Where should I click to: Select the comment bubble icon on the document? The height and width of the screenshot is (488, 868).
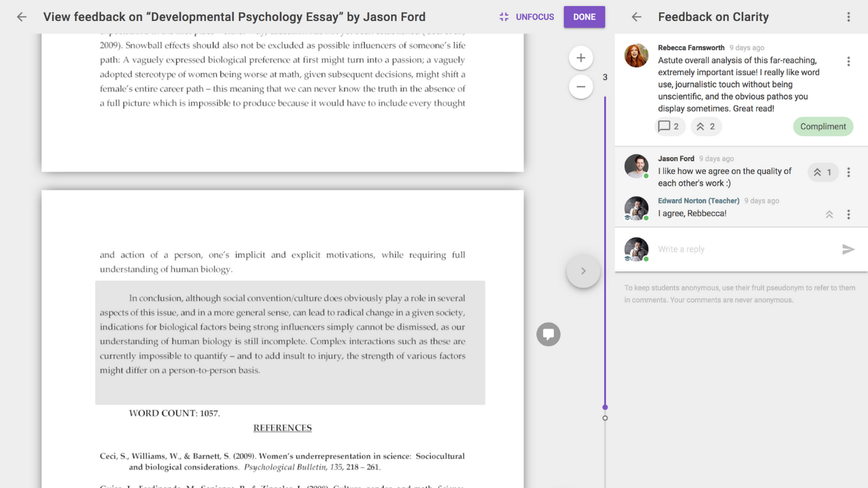point(548,334)
